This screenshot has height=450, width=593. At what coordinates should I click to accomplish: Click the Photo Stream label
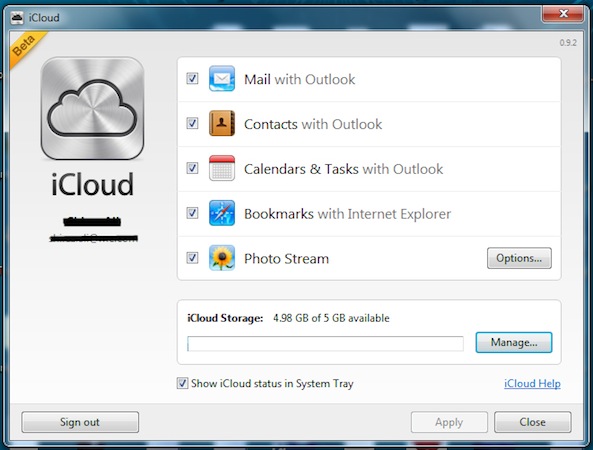pyautogui.click(x=286, y=259)
